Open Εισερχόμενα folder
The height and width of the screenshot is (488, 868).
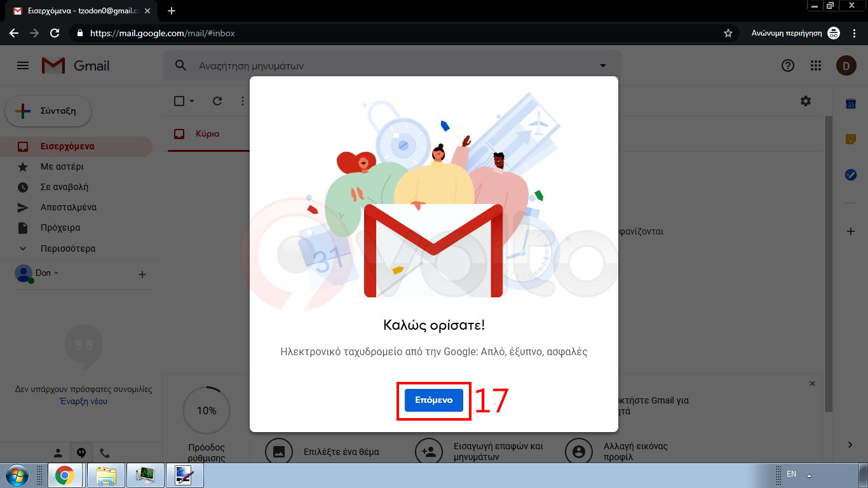(76, 146)
